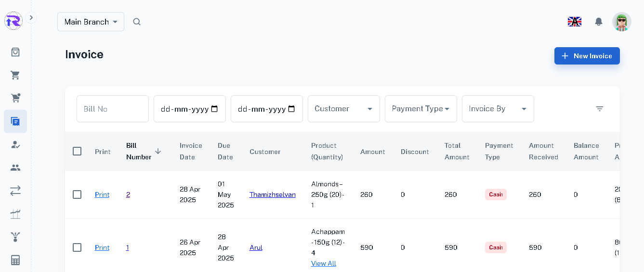
Task: Toggle the select-all header checkbox
Action: [x=77, y=151]
